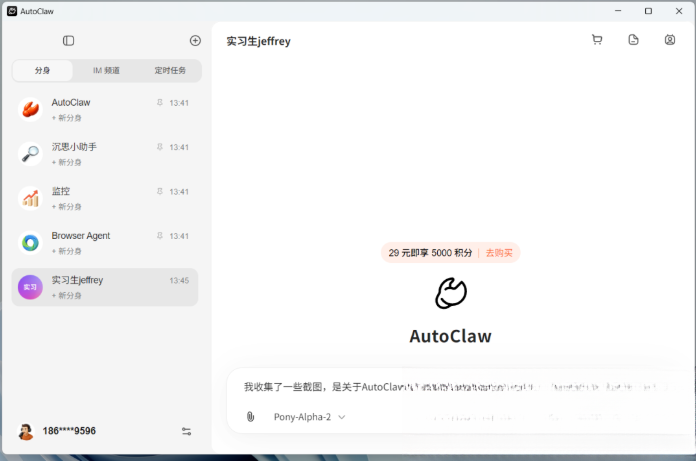Click the pin icon on 监控 row

click(160, 191)
